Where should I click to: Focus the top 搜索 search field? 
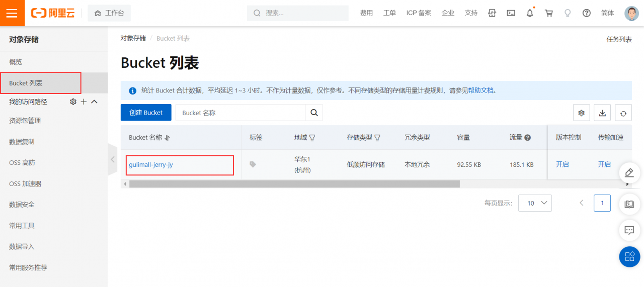pyautogui.click(x=298, y=13)
